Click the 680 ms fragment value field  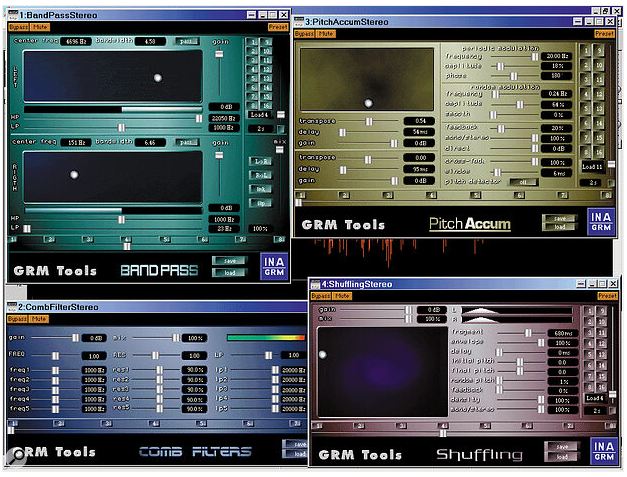point(563,333)
